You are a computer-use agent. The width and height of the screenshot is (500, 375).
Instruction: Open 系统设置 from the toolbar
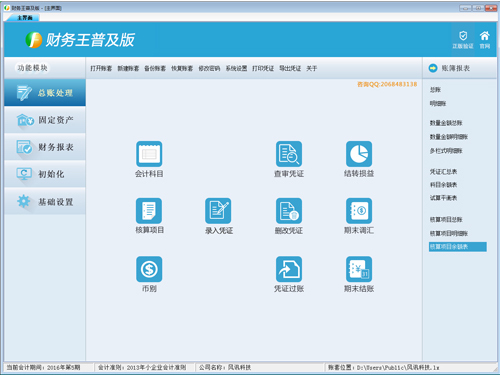pos(236,68)
